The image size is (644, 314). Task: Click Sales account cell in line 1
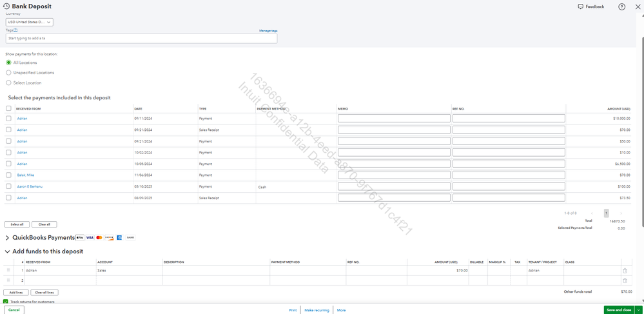[x=129, y=270]
